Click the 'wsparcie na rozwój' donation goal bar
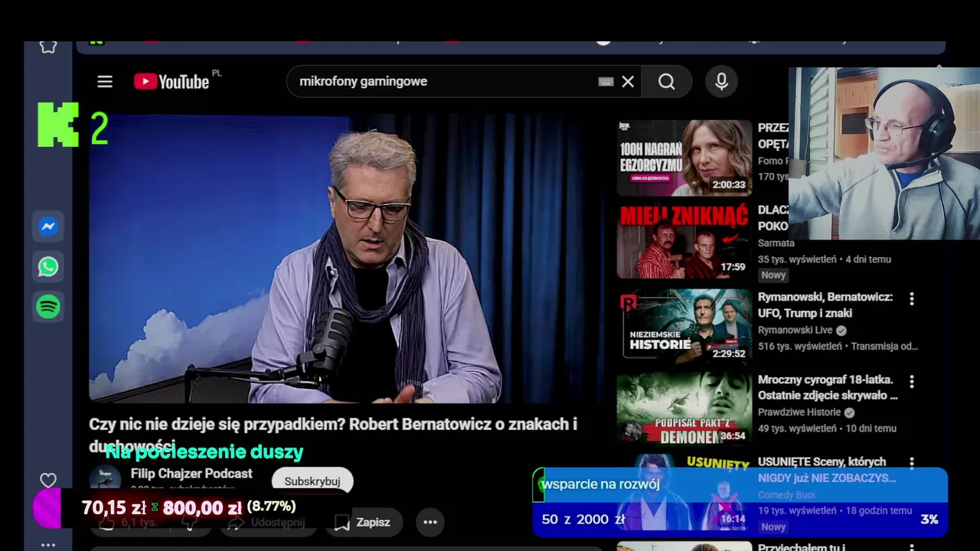The width and height of the screenshot is (980, 551). pos(740,502)
